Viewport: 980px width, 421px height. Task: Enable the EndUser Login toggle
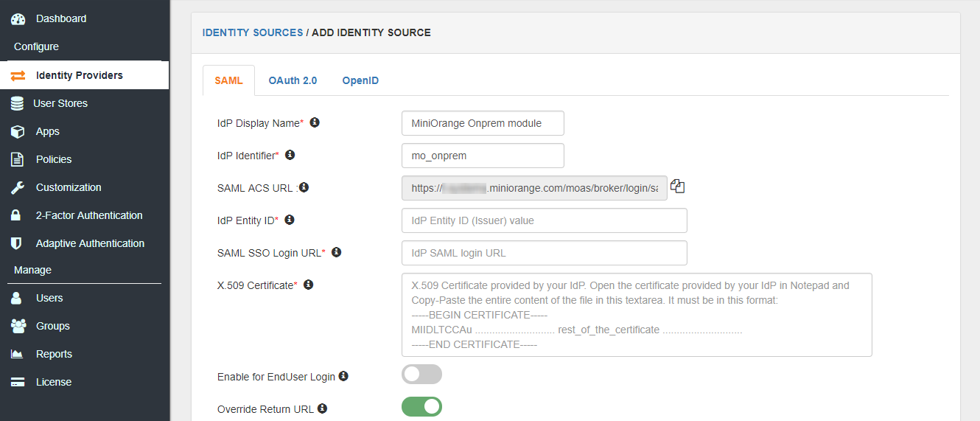click(421, 375)
